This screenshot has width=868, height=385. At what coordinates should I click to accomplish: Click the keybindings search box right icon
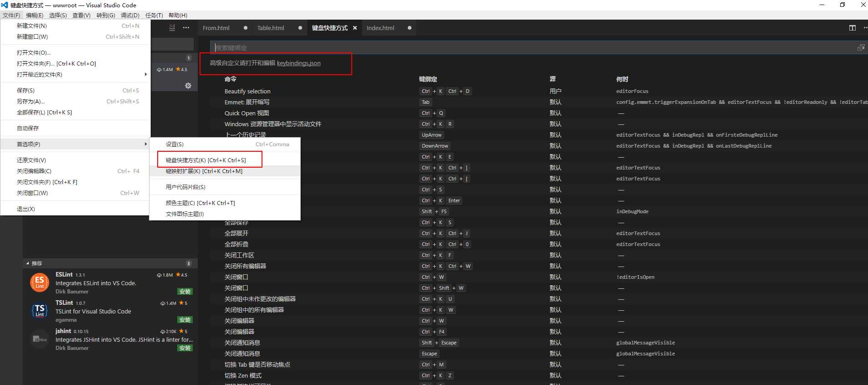point(861,47)
